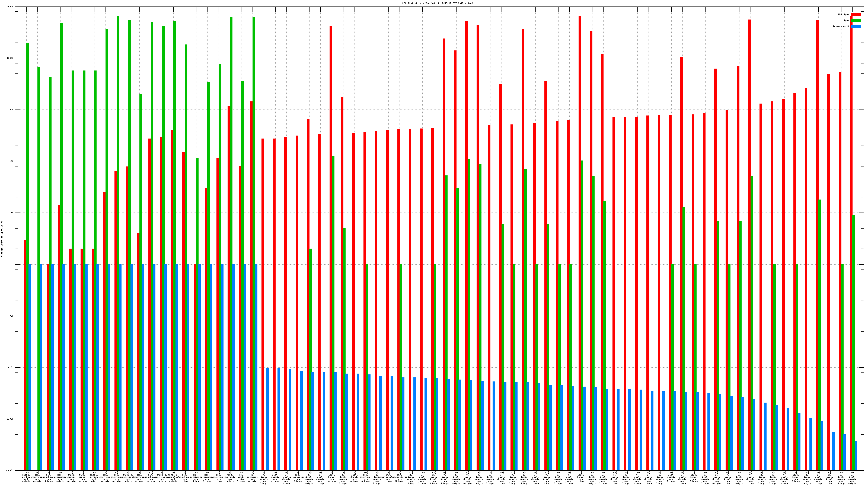868x488 pixels.
Task: Click the 0.1 y-axis tick label
Action: (12, 316)
